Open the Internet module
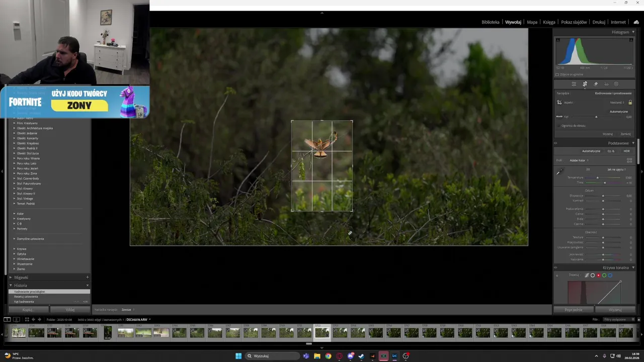Image resolution: width=644 pixels, height=362 pixels. 618,22
